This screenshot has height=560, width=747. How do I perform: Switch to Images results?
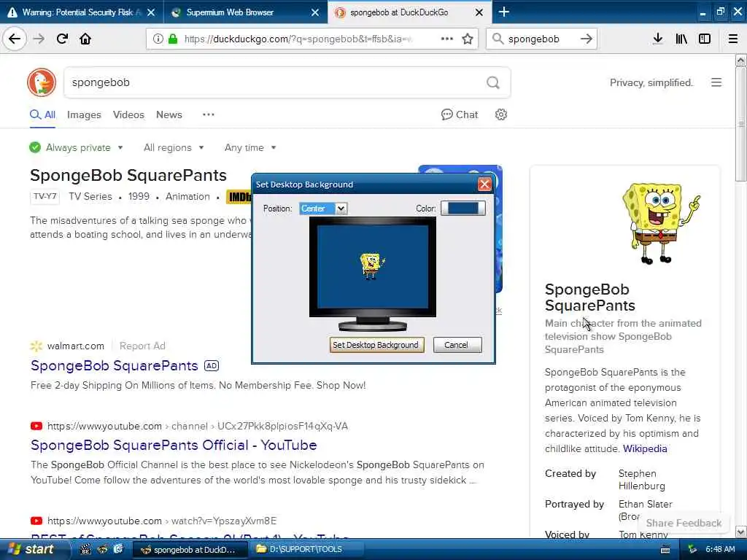tap(84, 114)
